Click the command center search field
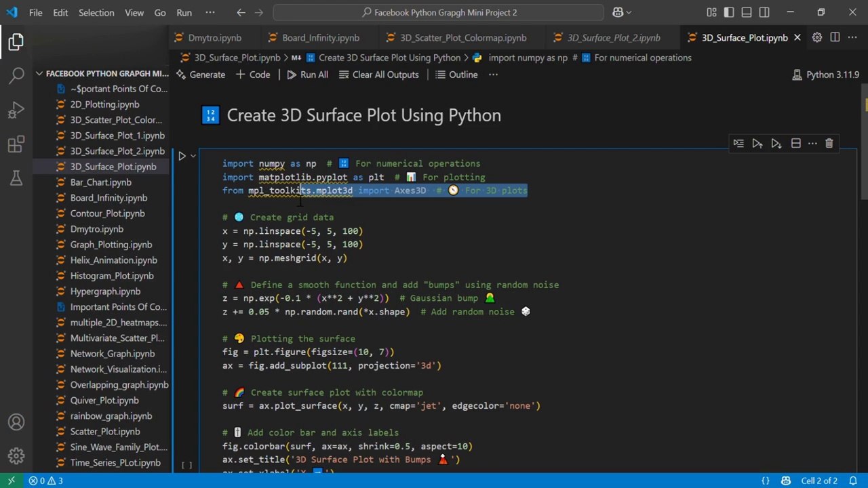 click(439, 12)
